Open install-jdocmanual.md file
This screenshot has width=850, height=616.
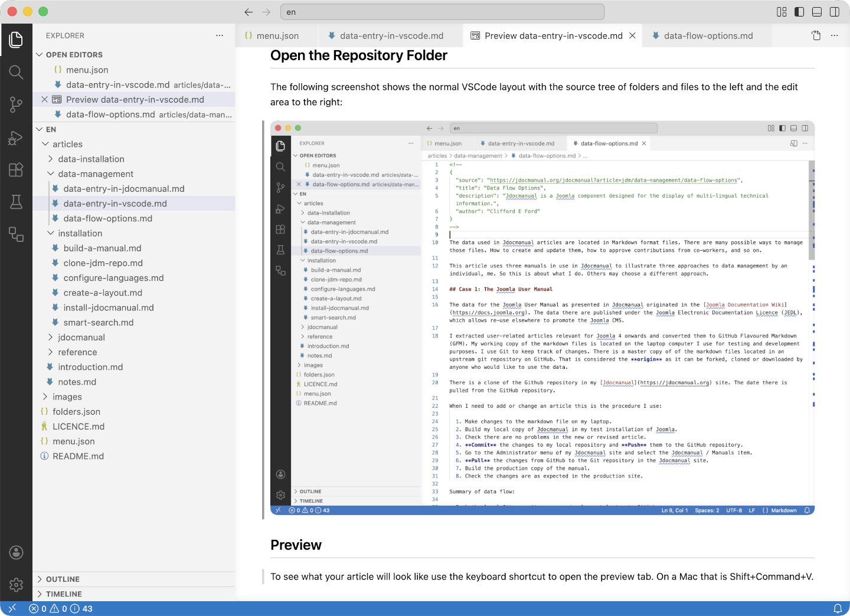pos(134,307)
